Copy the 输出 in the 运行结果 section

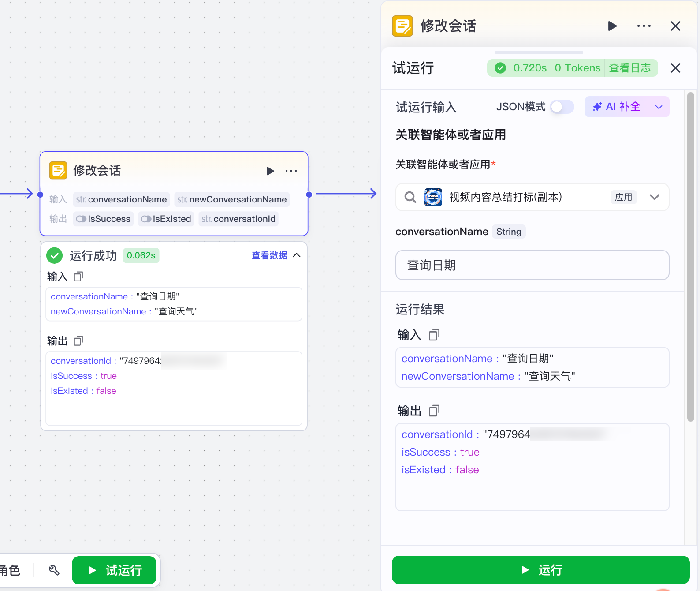[x=434, y=411]
